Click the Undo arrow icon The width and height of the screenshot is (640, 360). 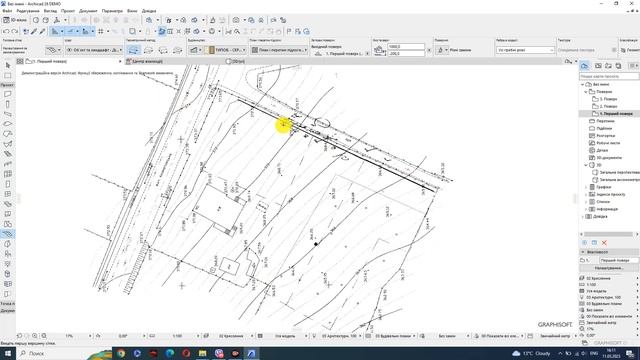tap(6, 31)
